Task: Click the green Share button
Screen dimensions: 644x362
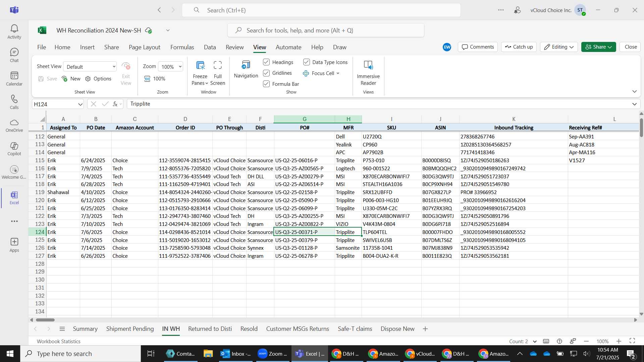Action: (x=598, y=47)
